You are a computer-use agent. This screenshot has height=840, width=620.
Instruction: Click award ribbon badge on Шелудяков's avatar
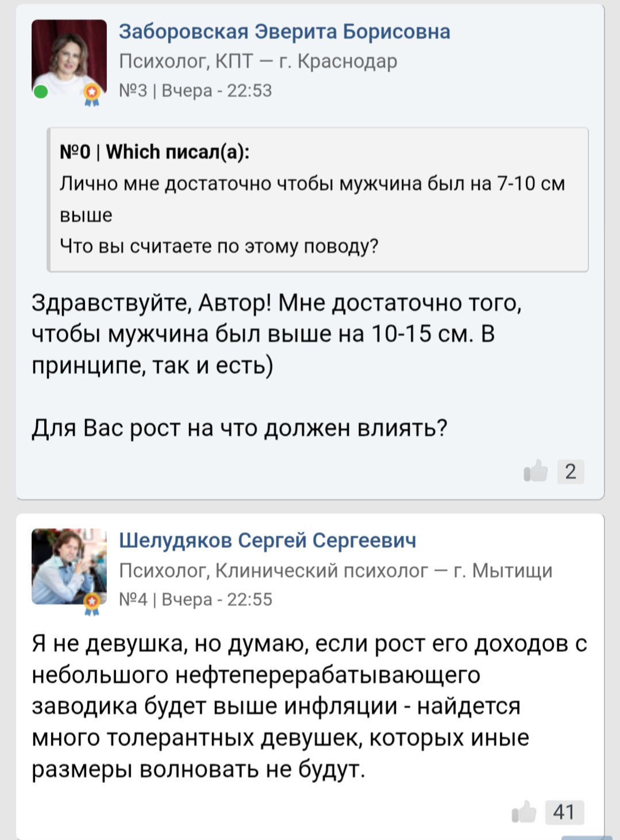click(92, 603)
